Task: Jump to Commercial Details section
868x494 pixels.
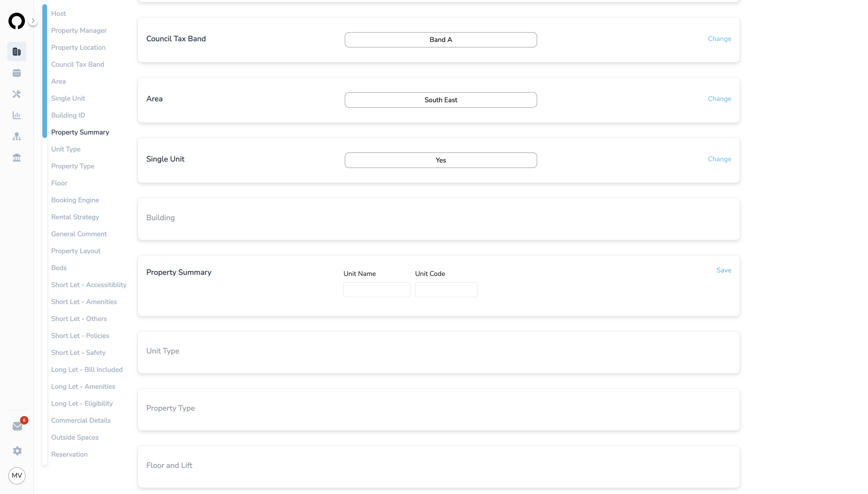Action: click(x=81, y=421)
